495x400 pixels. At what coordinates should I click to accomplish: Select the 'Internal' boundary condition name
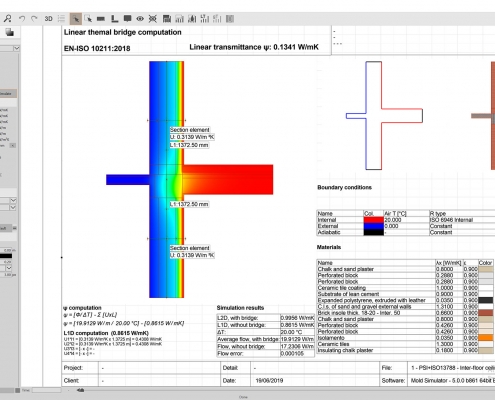coord(327,220)
